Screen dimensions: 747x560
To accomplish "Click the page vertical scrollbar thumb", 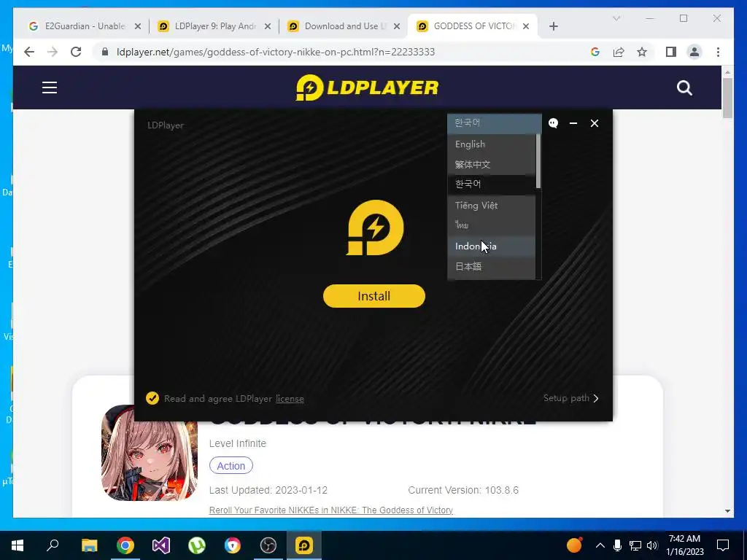I will pyautogui.click(x=727, y=98).
